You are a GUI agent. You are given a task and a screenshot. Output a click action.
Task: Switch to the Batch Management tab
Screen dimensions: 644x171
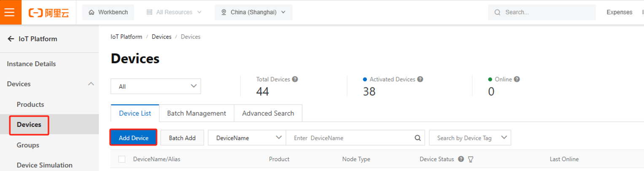point(196,113)
